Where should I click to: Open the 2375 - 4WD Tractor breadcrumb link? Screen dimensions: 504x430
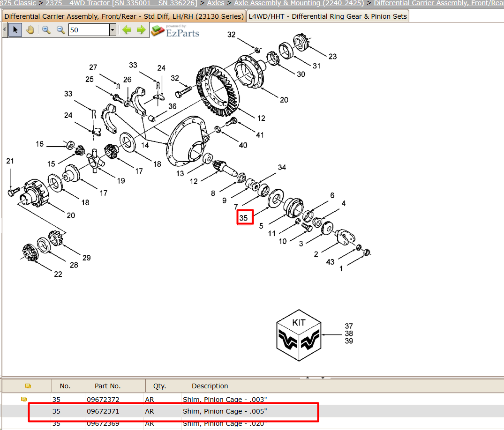(x=121, y=3)
